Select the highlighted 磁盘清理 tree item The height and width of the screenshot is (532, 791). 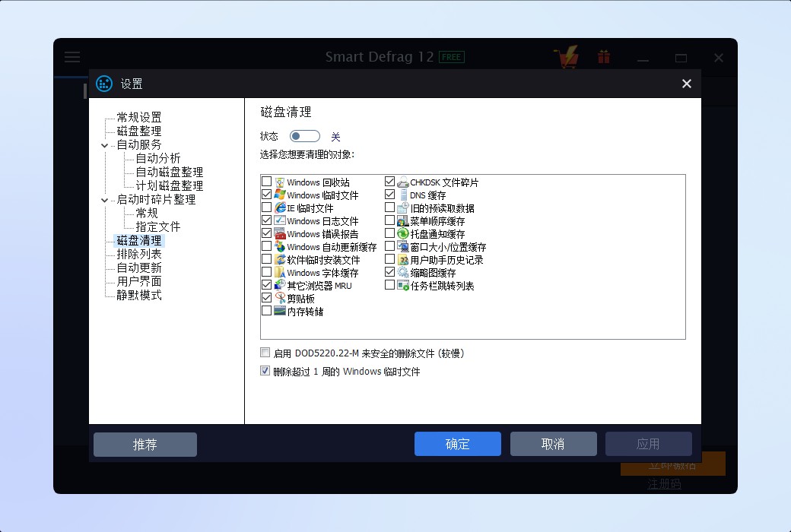point(139,240)
